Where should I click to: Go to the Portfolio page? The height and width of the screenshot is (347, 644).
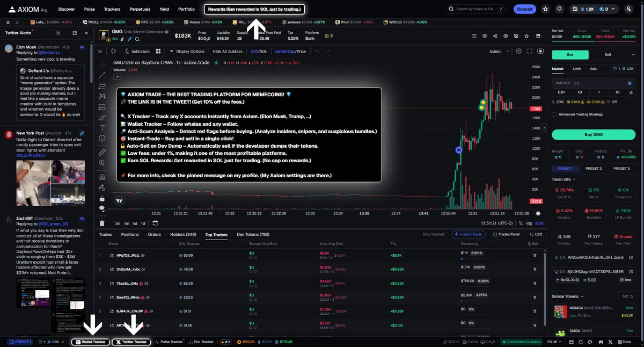coord(187,9)
